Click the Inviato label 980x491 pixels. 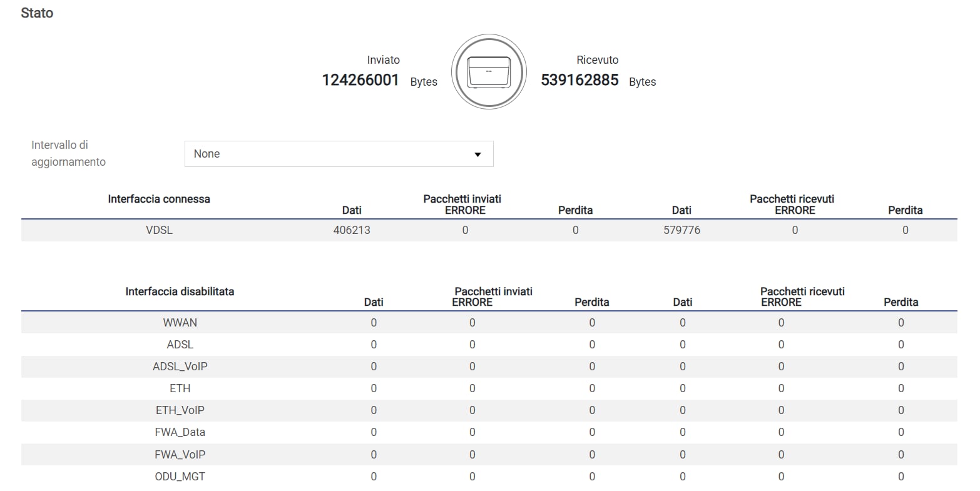(383, 60)
